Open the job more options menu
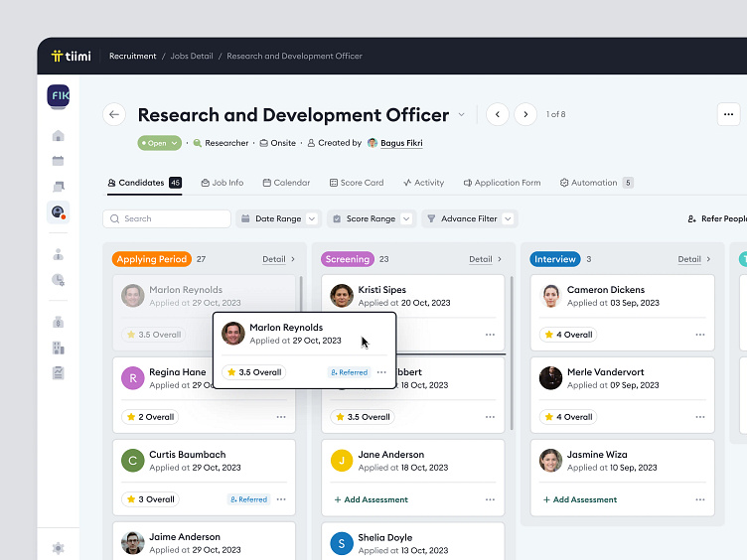The height and width of the screenshot is (560, 747). click(x=728, y=114)
